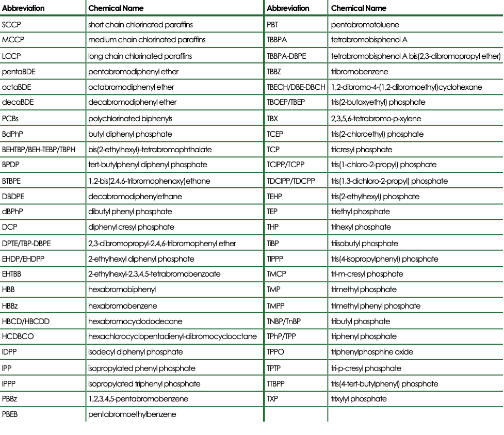The height and width of the screenshot is (435, 504).
Task: Click first data row's second column cell
Action: (174, 24)
